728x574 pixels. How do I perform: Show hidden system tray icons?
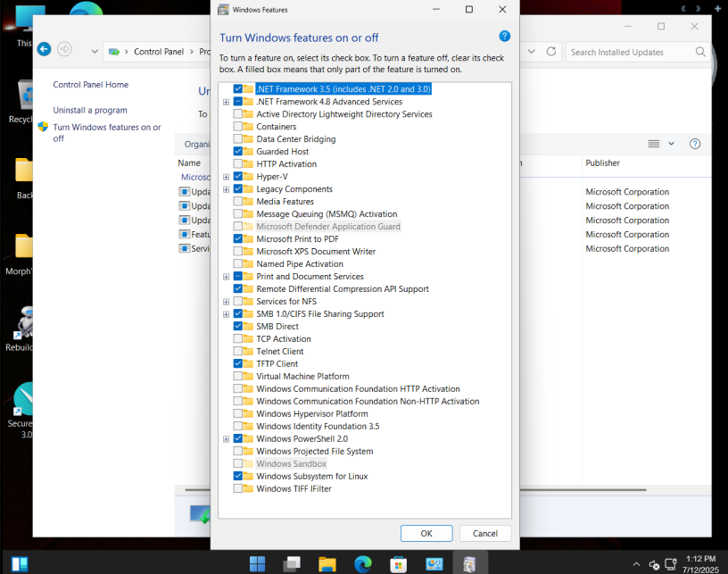pos(636,564)
